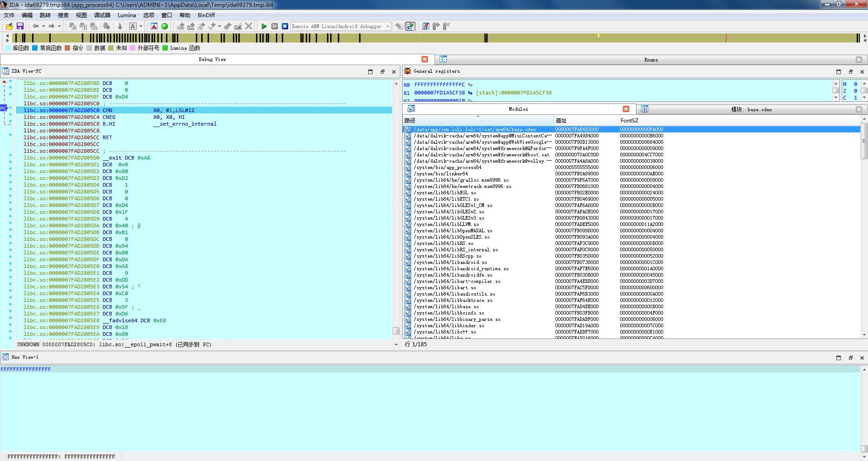Click the Open file icon

pos(9,26)
